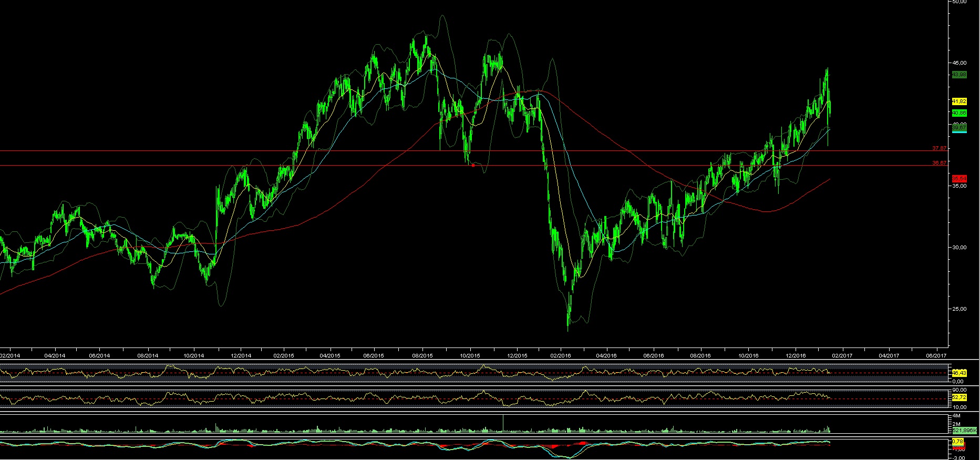Click the 02/2016 date on time axis
This screenshot has width=980, height=460.
[560, 355]
